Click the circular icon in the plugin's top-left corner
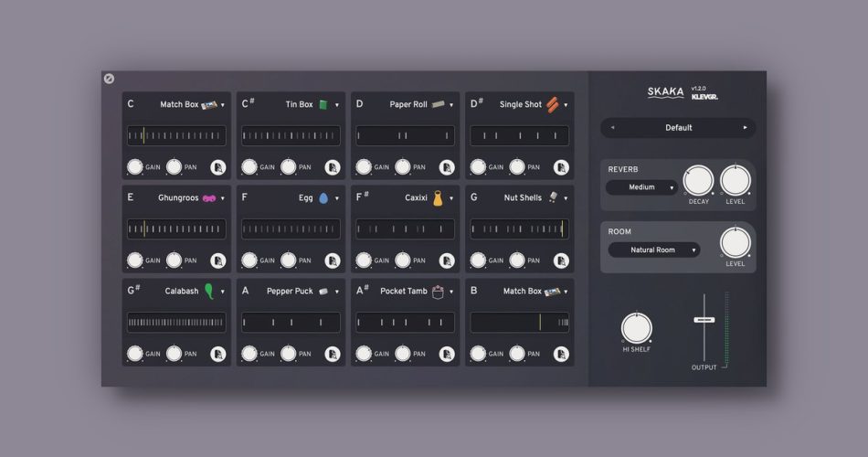The height and width of the screenshot is (457, 868). pyautogui.click(x=110, y=79)
